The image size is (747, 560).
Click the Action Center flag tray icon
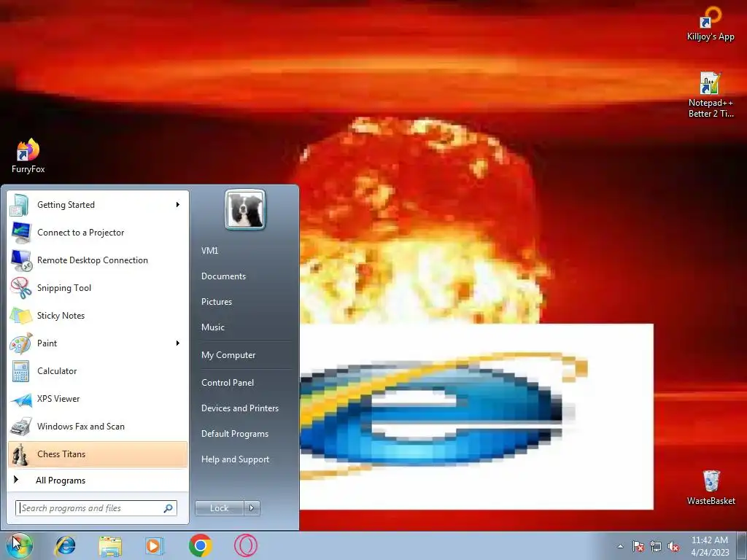[638, 546]
